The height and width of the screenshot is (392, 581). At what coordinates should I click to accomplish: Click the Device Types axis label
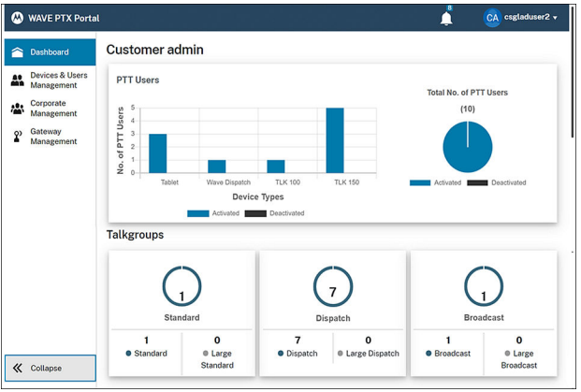pos(258,196)
